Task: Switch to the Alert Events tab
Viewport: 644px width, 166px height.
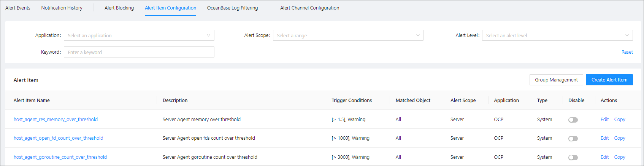Action: 18,8
